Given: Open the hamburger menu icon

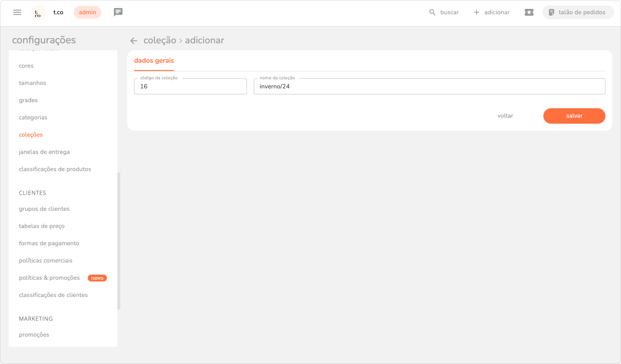Looking at the screenshot, I should 17,12.
